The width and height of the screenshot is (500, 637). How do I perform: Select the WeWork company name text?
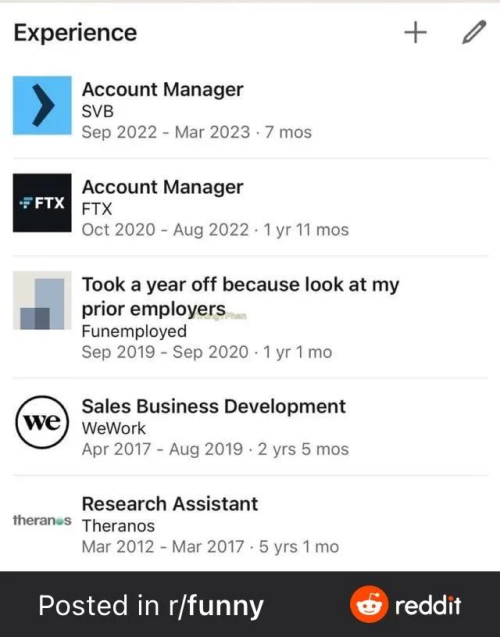[113, 429]
